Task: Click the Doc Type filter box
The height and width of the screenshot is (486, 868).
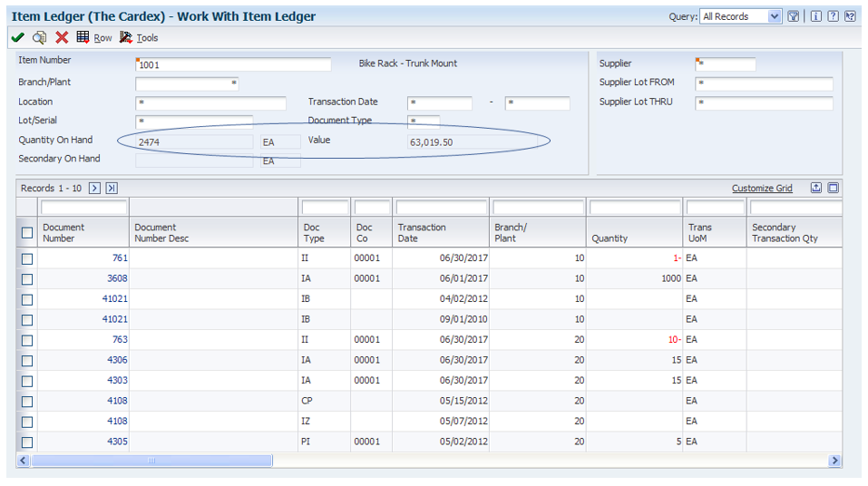Action: coord(325,208)
